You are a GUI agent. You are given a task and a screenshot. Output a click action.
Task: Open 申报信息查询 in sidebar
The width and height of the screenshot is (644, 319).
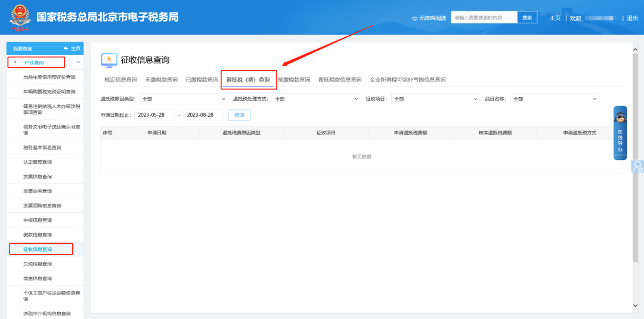click(38, 221)
